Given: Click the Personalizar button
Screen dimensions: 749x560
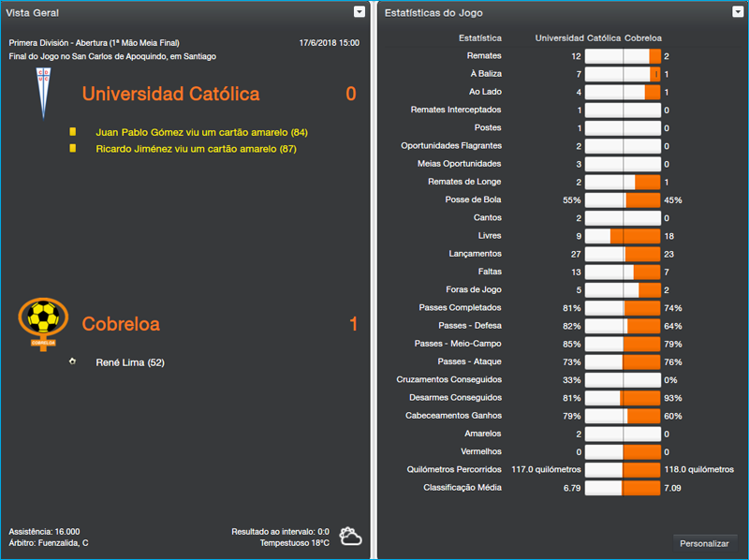Looking at the screenshot, I should 703,543.
